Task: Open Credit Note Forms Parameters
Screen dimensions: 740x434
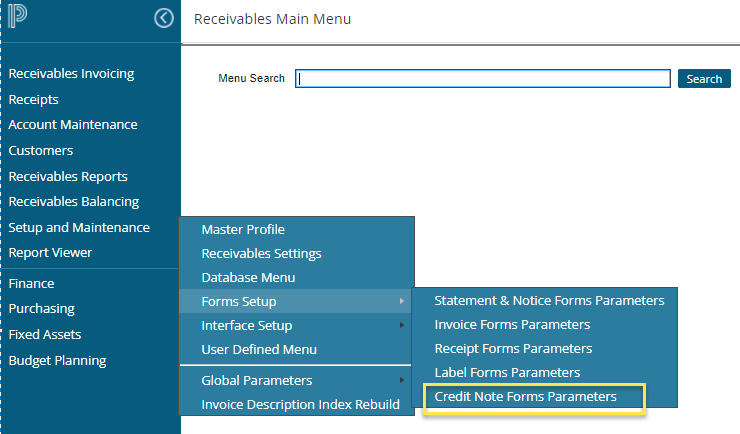Action: (525, 397)
